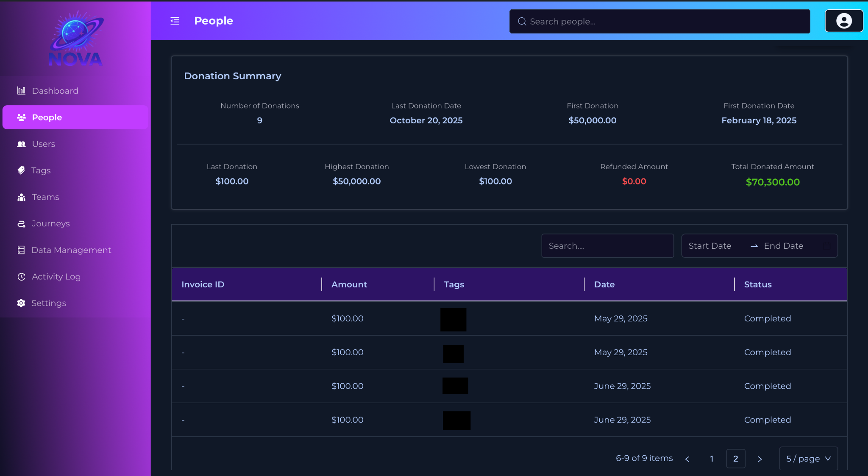Click the Data Management sidebar icon
Image resolution: width=868 pixels, height=476 pixels.
[21, 250]
